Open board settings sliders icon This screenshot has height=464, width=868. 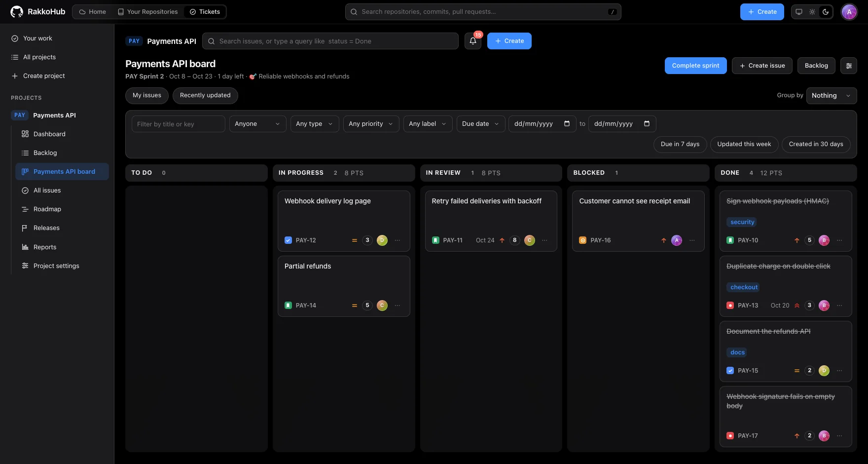(x=849, y=66)
